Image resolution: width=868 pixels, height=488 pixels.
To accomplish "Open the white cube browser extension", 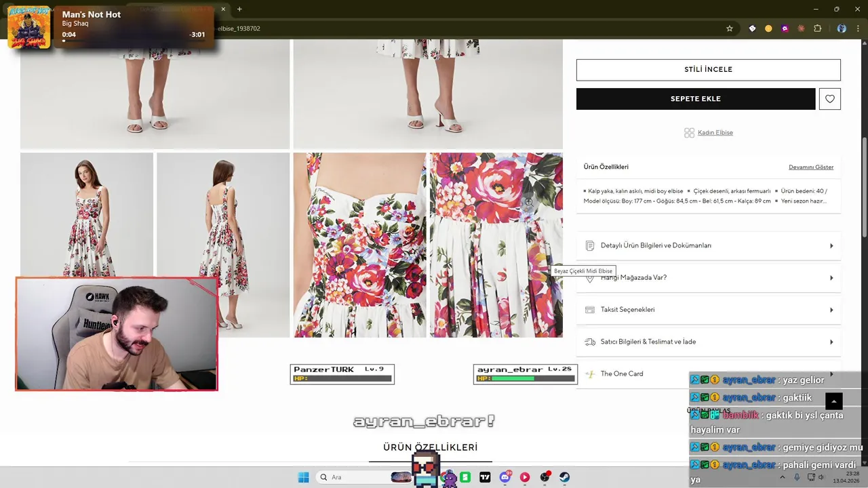I will (x=752, y=28).
